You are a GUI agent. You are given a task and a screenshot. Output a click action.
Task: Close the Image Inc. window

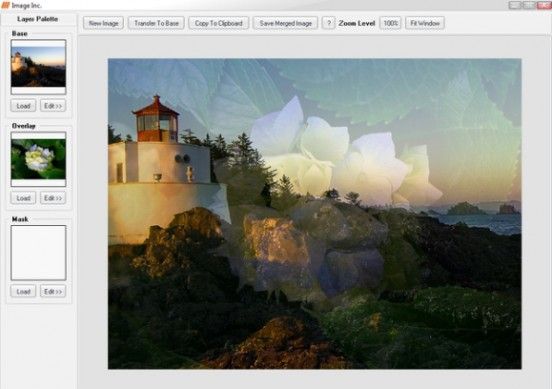click(545, 5)
